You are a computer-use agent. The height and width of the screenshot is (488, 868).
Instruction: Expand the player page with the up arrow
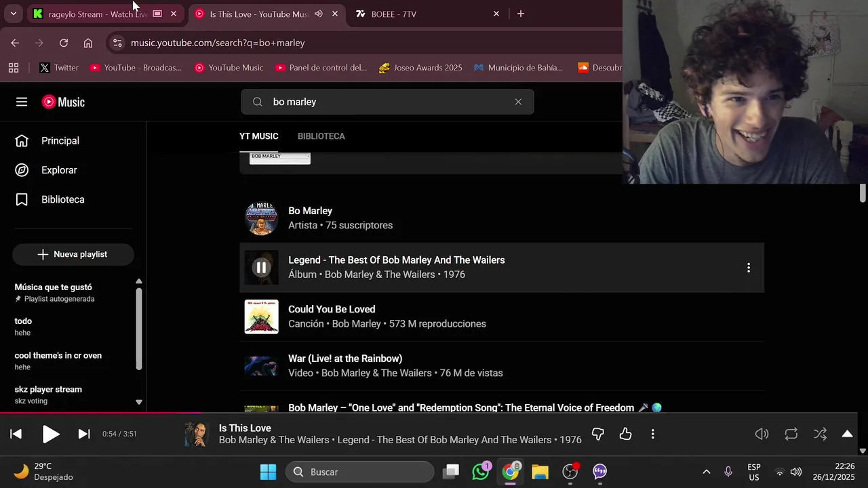point(848,434)
